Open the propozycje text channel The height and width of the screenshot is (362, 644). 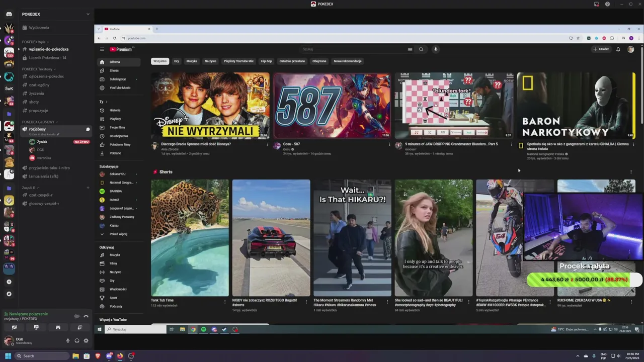pos(55,111)
